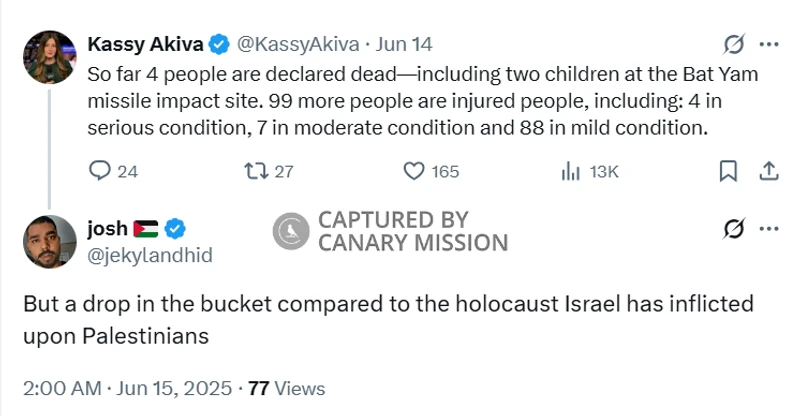This screenshot has height=416, width=800.
Task: Open Kassy Akiva's profile picture
Action: pos(49,56)
